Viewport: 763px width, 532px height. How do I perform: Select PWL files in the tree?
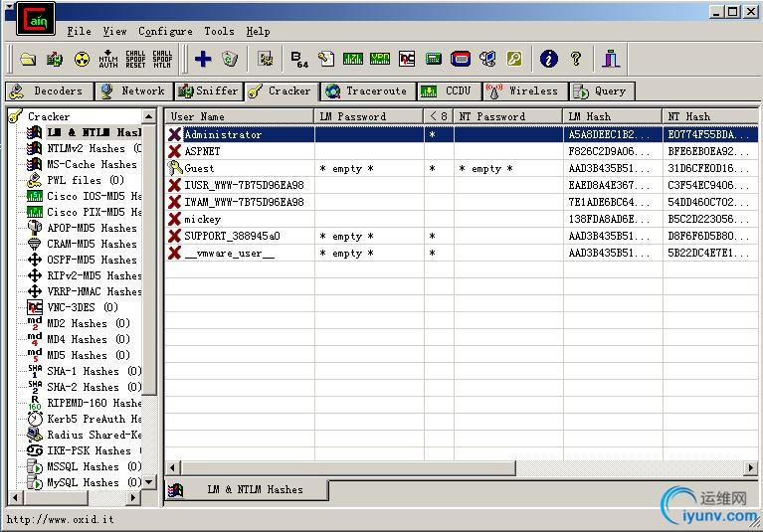[86, 180]
